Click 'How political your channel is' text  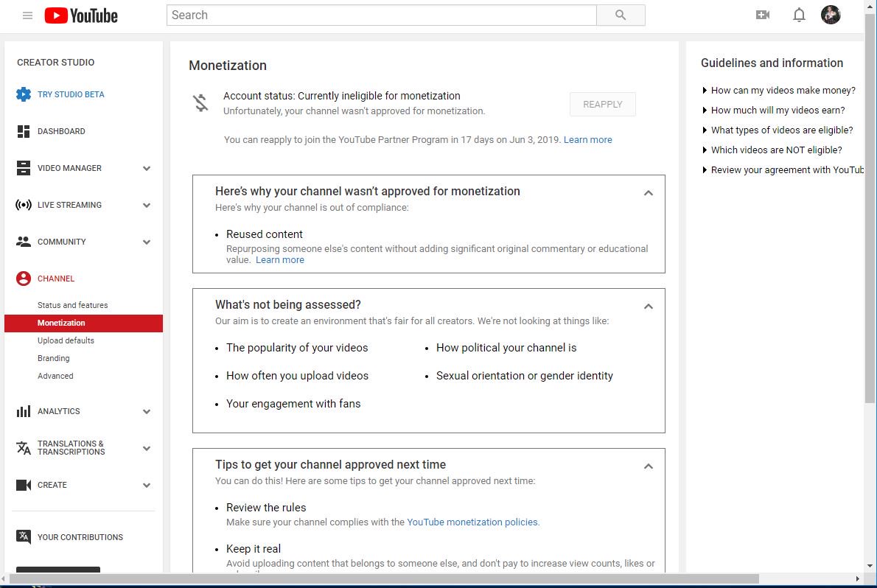point(506,348)
